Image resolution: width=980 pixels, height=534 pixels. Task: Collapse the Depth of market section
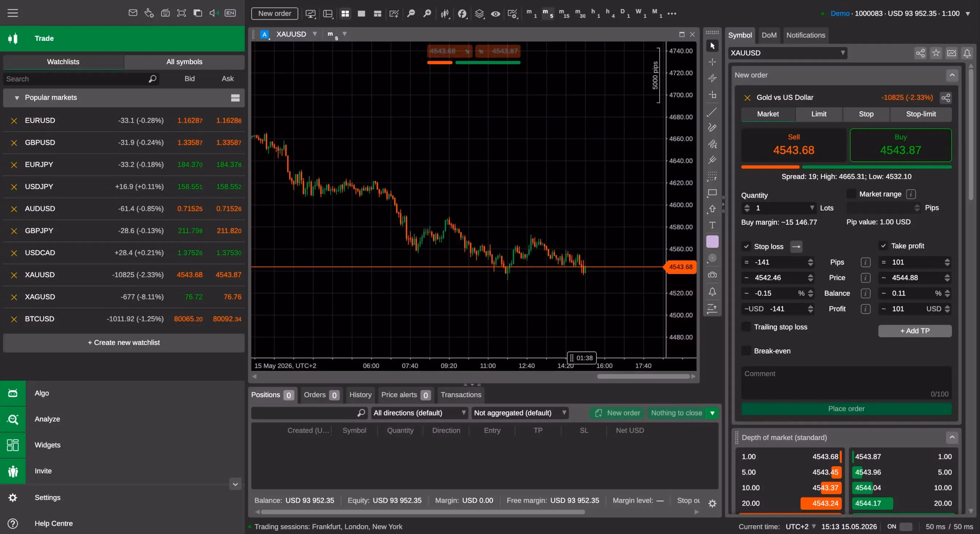tap(952, 437)
